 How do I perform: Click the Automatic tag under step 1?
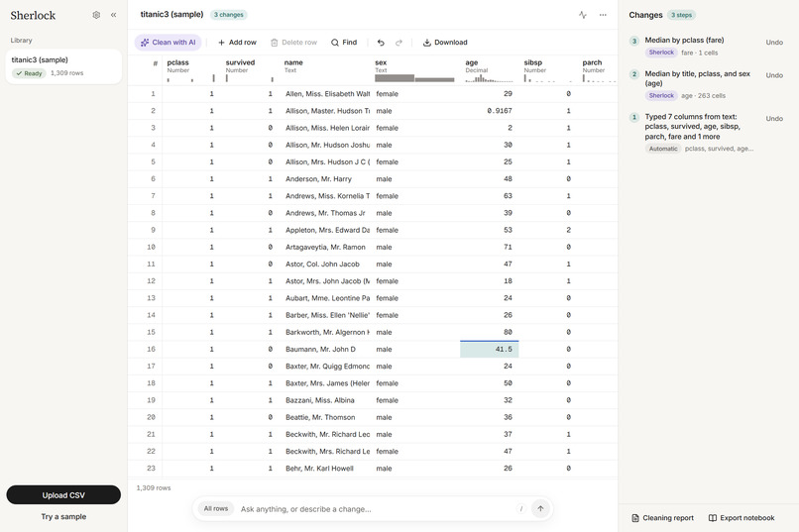click(663, 149)
